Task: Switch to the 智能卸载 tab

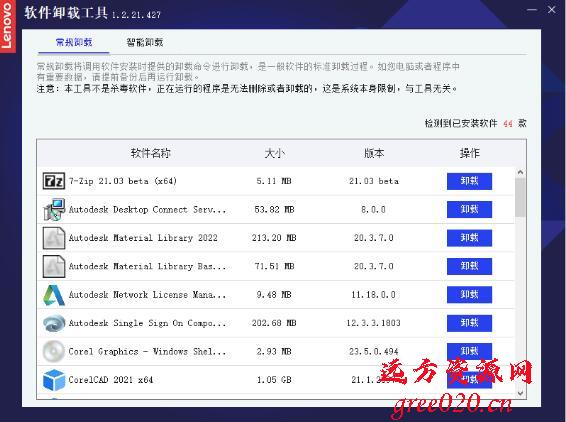Action: pyautogui.click(x=145, y=43)
